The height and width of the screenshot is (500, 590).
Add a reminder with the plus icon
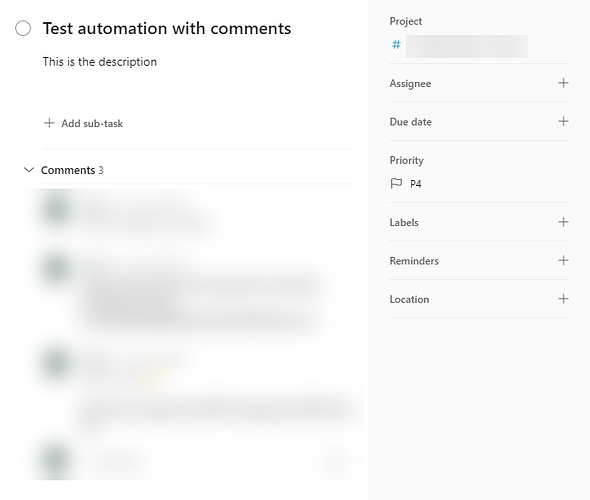click(563, 260)
